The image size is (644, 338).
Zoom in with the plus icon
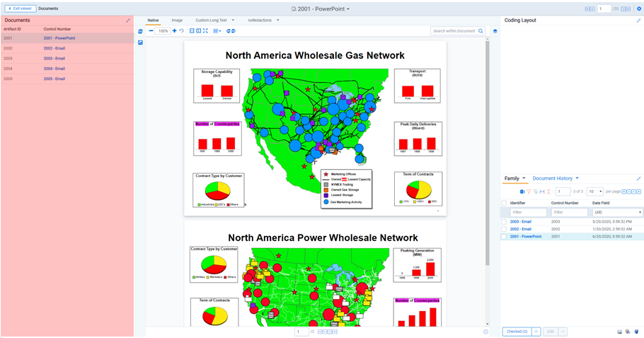click(x=175, y=31)
